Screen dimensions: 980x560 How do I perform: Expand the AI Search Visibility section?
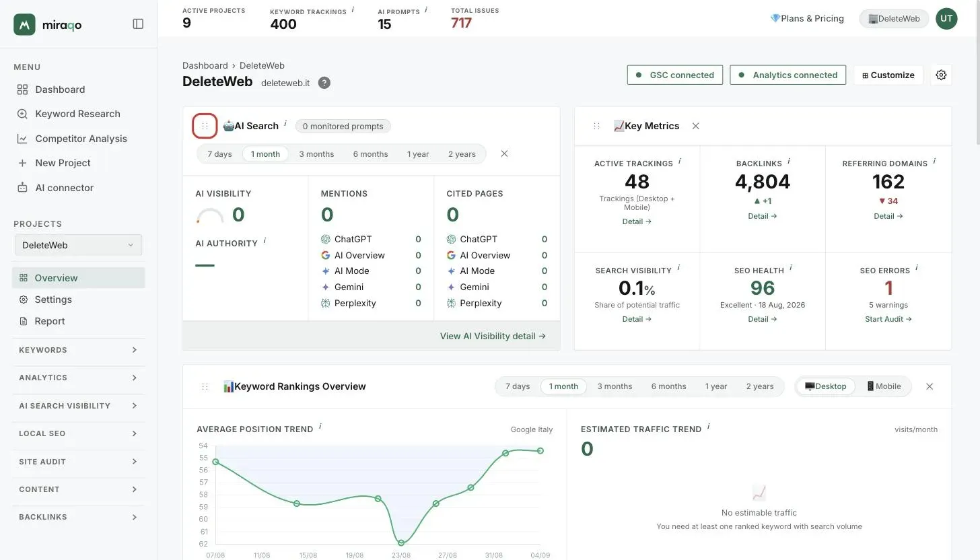point(79,406)
